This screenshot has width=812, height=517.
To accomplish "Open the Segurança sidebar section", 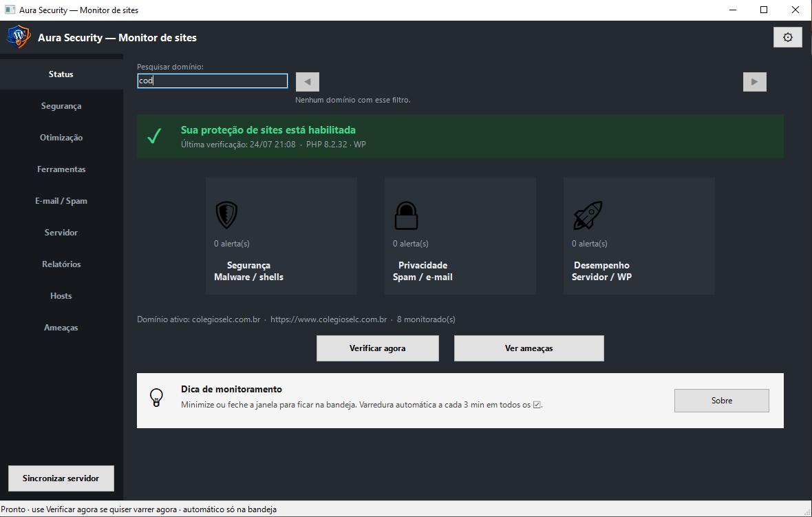I will click(61, 106).
